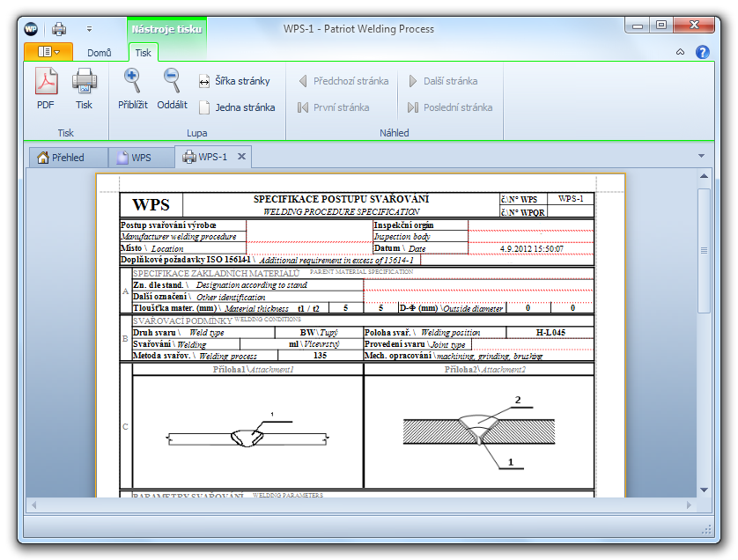Viewport: 738px width, 560px height.
Task: Go to Předchozí stránka
Action: pos(343,81)
